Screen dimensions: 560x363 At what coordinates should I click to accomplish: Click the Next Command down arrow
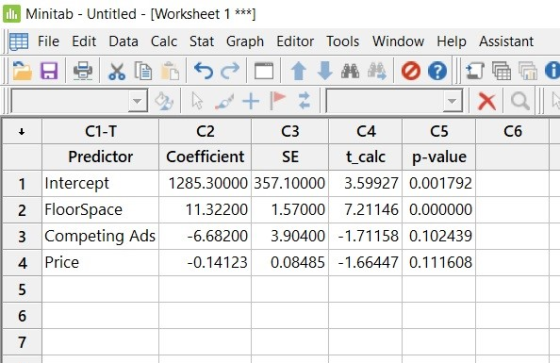[325, 71]
